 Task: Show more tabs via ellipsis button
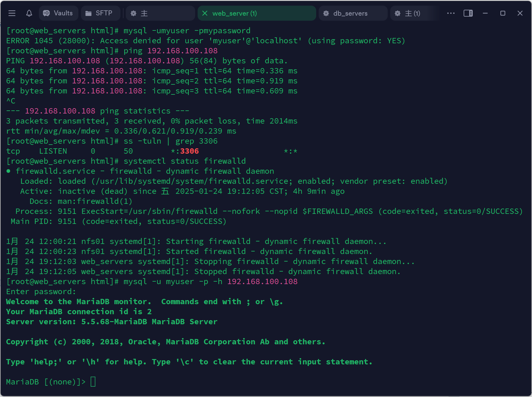pos(451,13)
